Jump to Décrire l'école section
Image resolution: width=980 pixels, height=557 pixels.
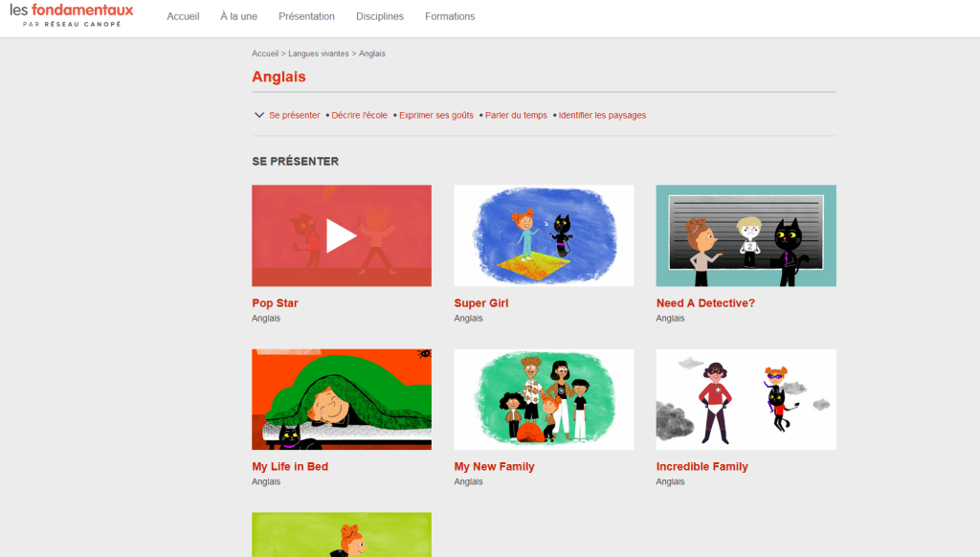(360, 115)
